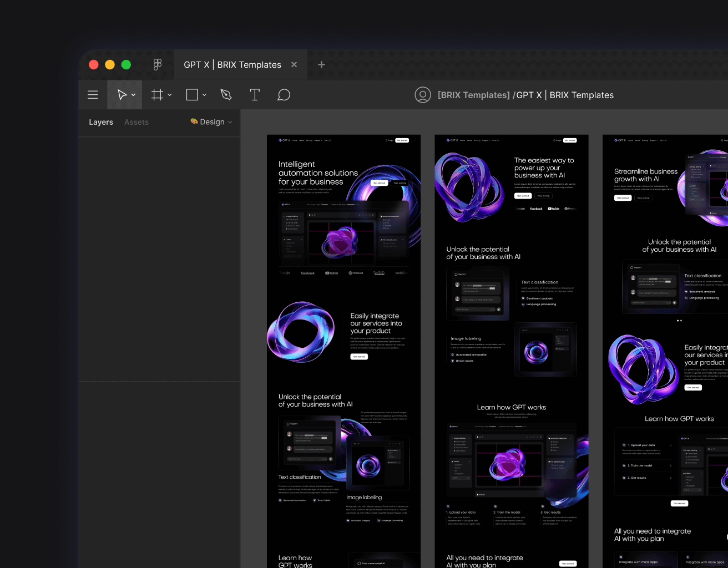The image size is (728, 568).
Task: Click the Figma logo icon
Action: [x=158, y=64]
